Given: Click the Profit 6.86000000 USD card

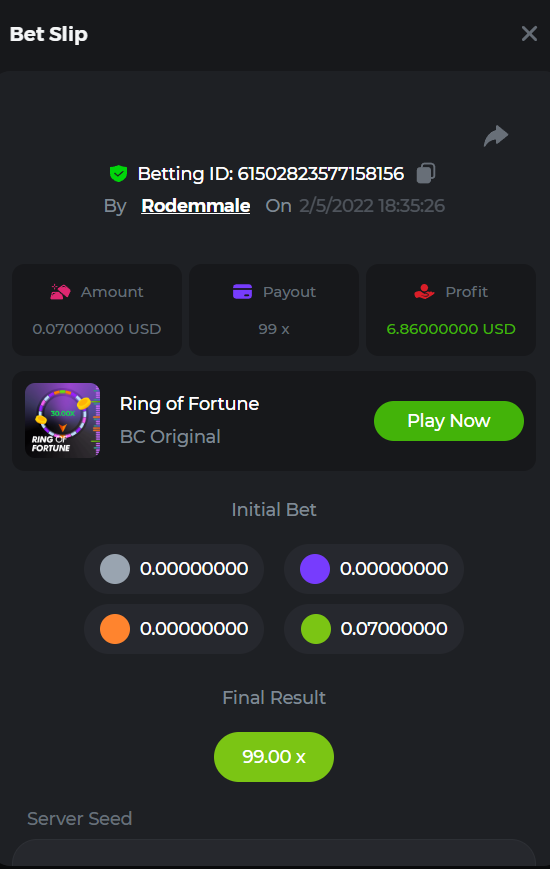Looking at the screenshot, I should [x=451, y=309].
